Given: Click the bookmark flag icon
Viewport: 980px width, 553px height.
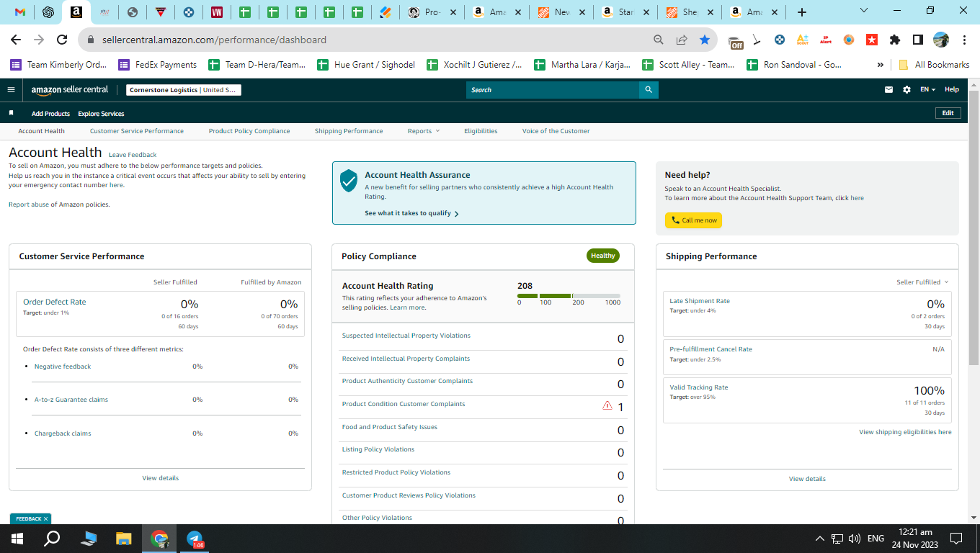Looking at the screenshot, I should (x=11, y=113).
